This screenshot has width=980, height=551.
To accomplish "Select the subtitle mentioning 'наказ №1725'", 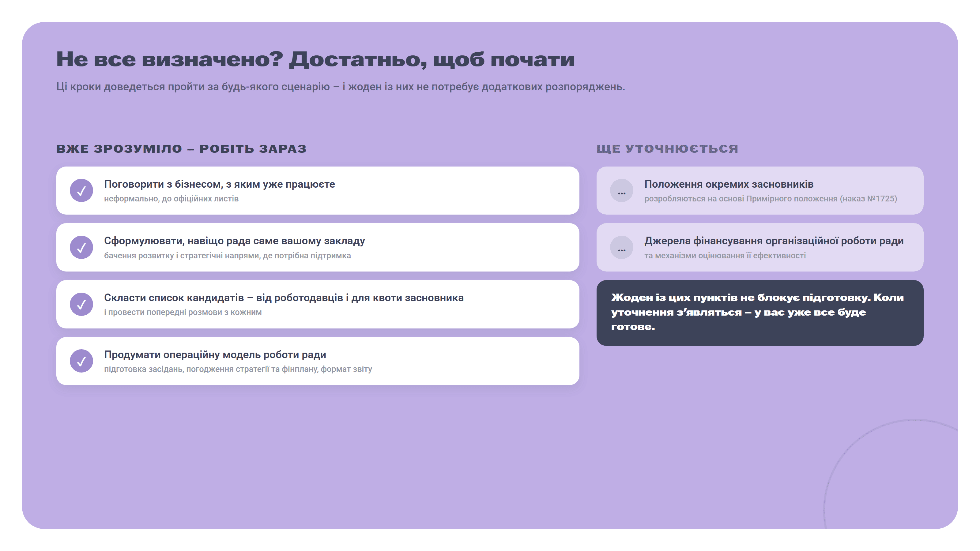I will 771,198.
